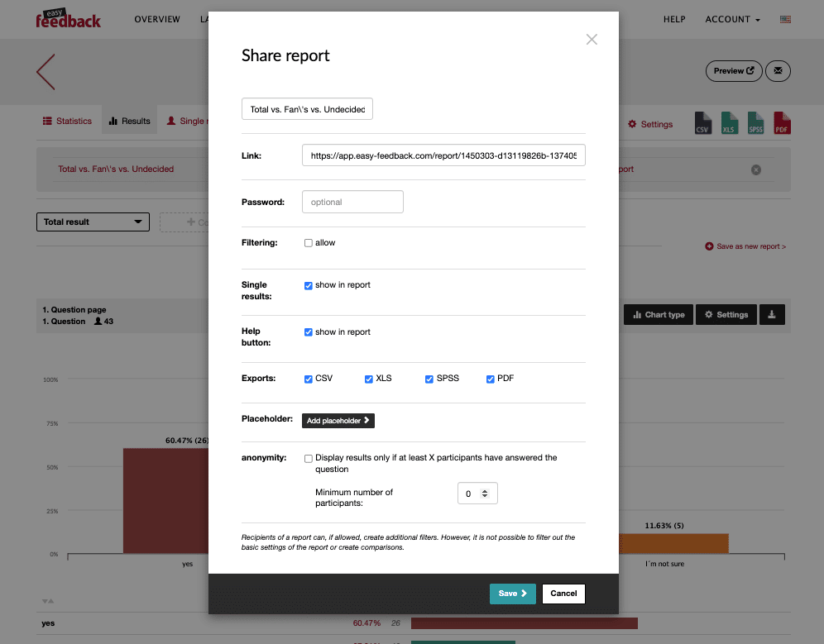The width and height of the screenshot is (824, 644).
Task: Open the OVERVIEW menu item
Action: 157,19
